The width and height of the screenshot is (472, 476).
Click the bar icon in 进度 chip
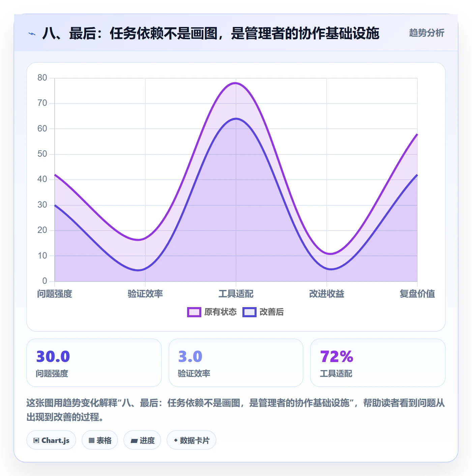134,441
